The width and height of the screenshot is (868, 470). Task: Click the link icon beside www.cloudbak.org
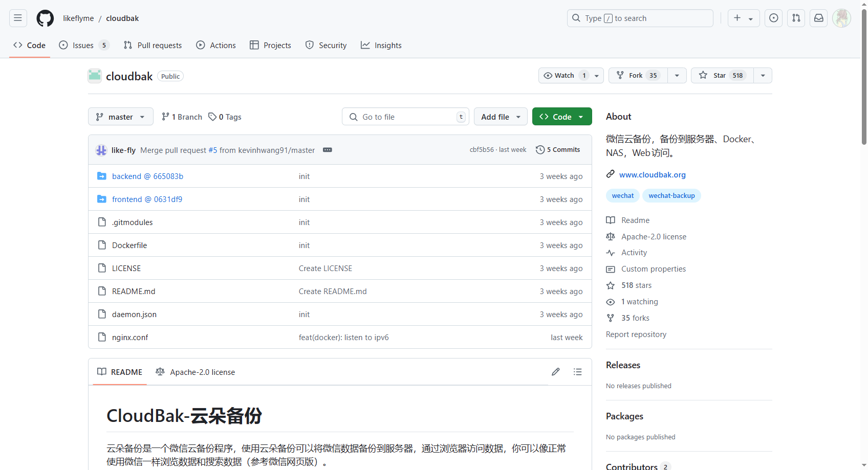pyautogui.click(x=611, y=174)
